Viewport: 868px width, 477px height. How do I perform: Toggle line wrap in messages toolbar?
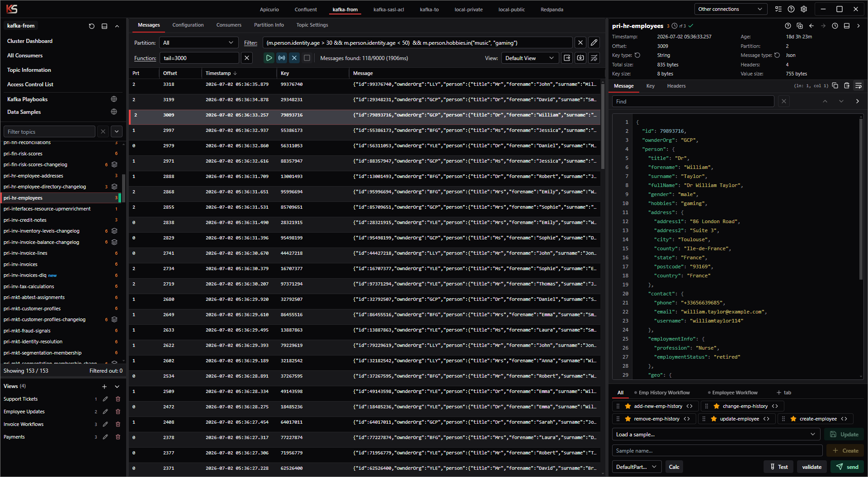[x=594, y=58]
